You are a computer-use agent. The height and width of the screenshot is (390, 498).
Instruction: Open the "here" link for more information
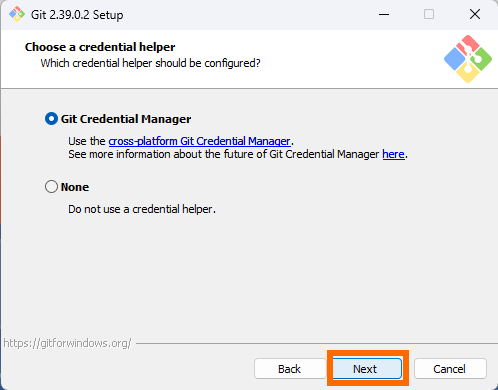393,154
